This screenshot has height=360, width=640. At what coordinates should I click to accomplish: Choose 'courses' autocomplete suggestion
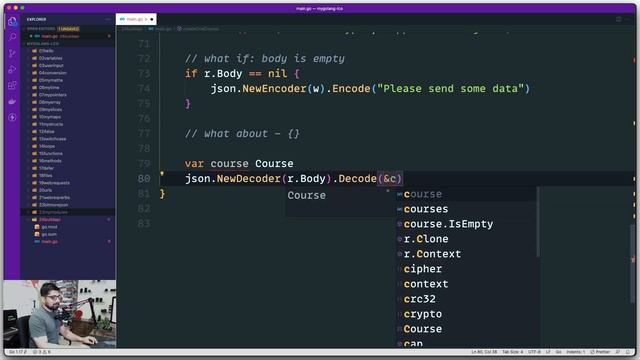tap(467, 209)
